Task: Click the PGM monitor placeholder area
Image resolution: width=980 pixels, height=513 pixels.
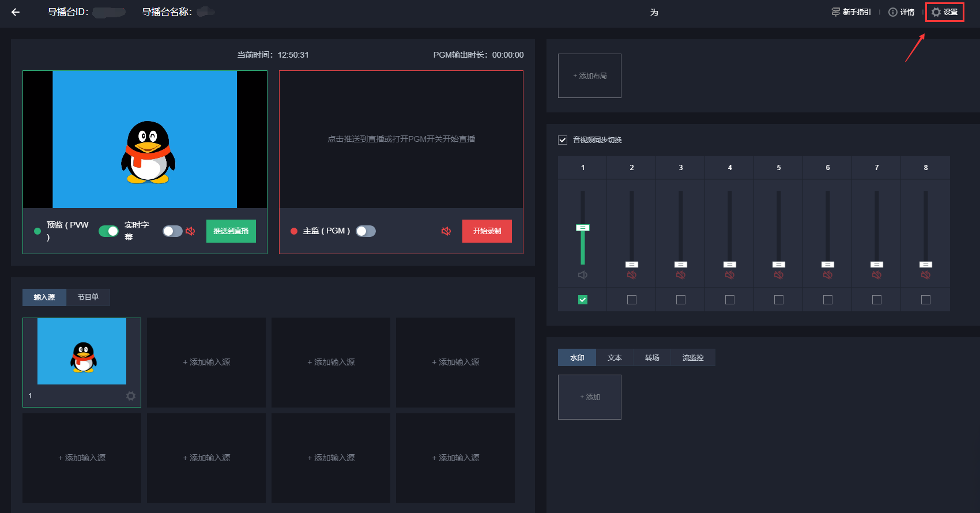Action: point(401,139)
